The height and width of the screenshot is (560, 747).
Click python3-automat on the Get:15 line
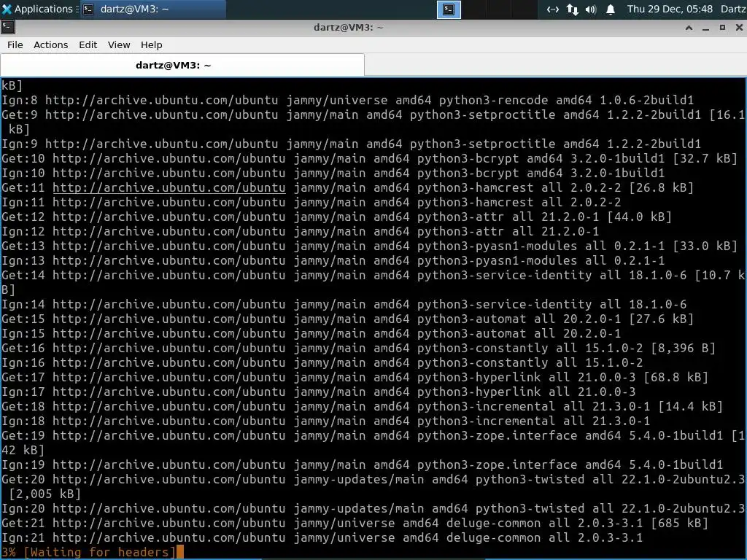coord(472,319)
